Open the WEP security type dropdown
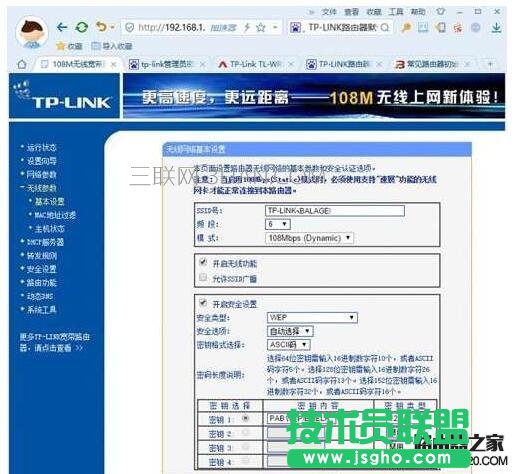This screenshot has height=474, width=514. pos(312,317)
